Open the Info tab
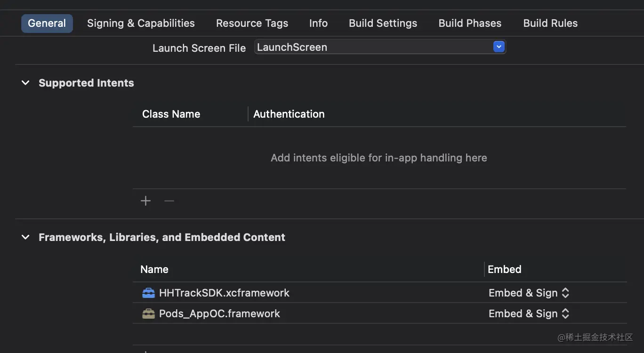 point(318,24)
